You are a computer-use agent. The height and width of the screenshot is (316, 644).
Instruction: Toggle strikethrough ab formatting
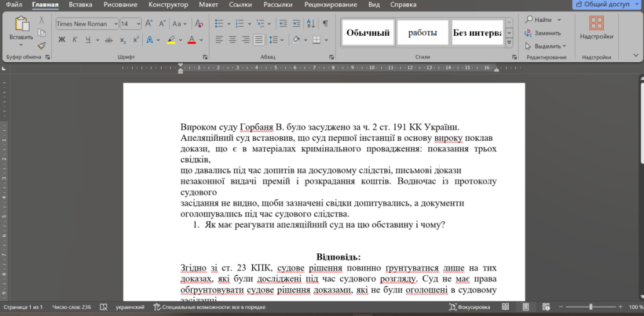tap(109, 40)
